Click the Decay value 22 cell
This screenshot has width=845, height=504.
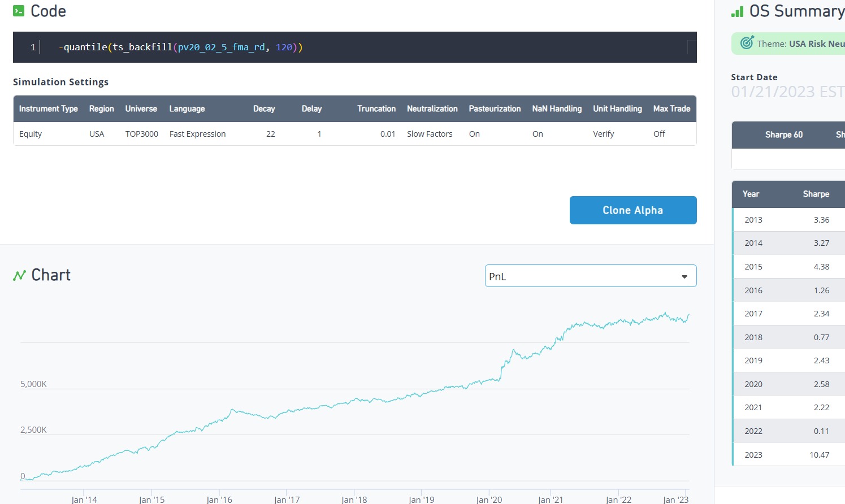[x=271, y=134]
